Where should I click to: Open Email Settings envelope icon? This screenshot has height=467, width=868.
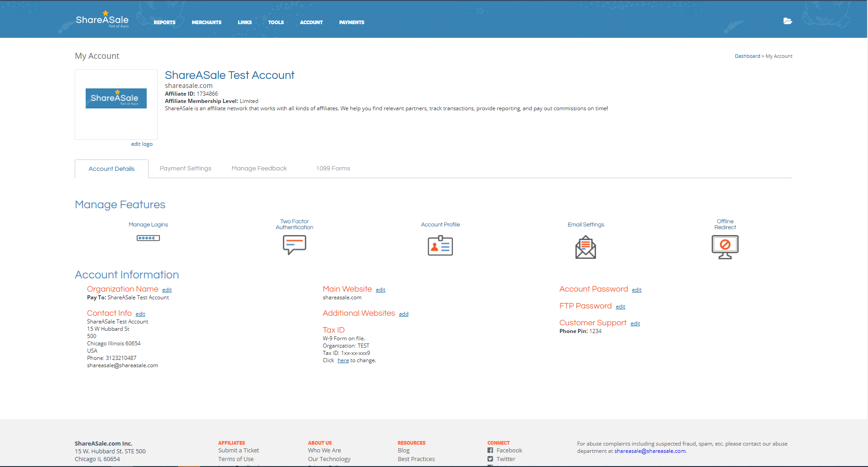click(586, 247)
